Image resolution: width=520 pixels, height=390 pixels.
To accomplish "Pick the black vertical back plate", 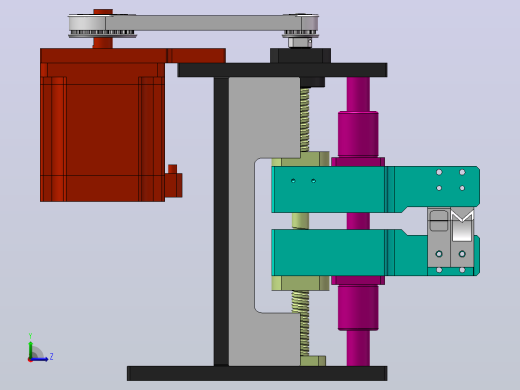I will pos(221,221).
